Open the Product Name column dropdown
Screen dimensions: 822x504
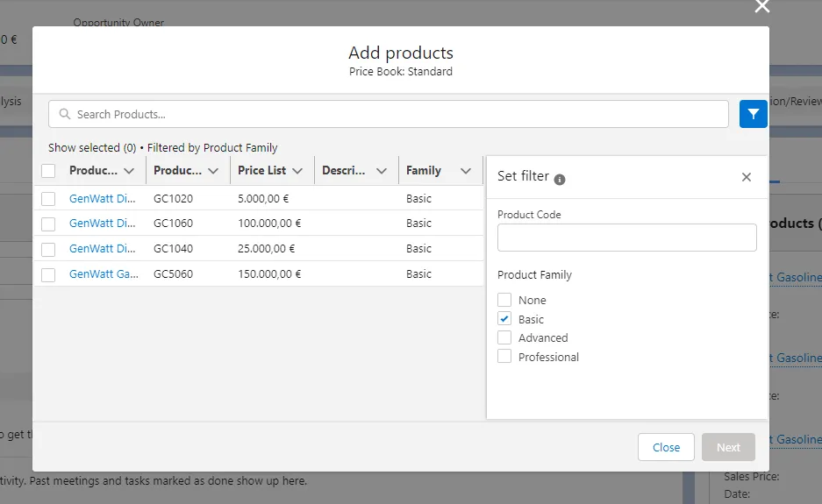coord(129,171)
